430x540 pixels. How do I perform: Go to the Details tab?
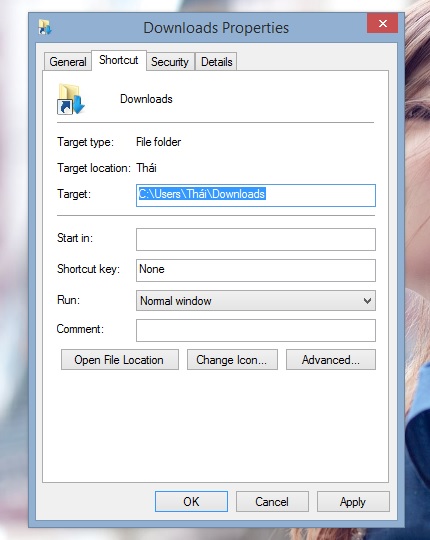tap(216, 62)
